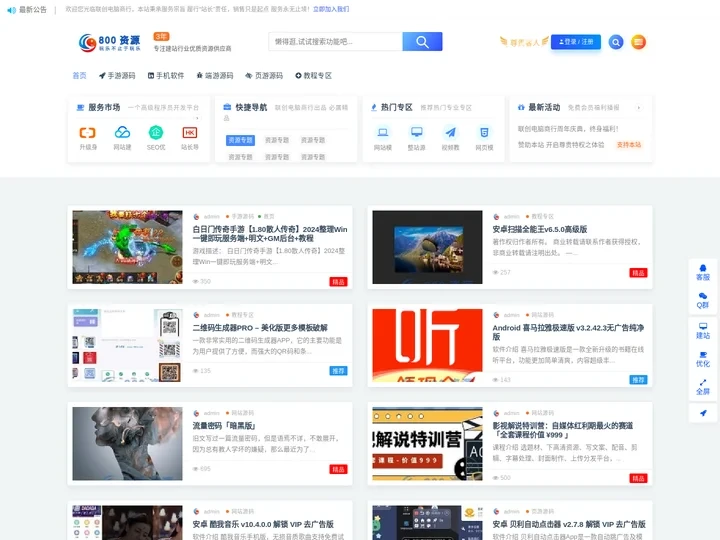Viewport: 720px width, 540px height.
Task: Open the 视频教 paper plane icon
Action: (450, 133)
